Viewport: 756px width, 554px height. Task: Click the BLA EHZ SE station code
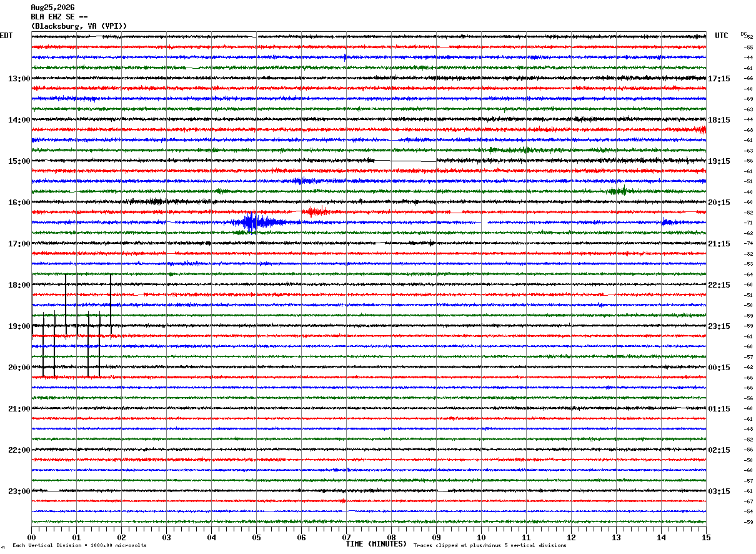click(59, 17)
